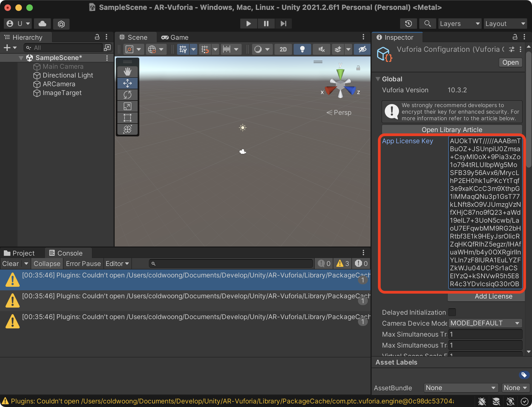
Task: Select ImageTarget in the Hierarchy
Action: (62, 93)
